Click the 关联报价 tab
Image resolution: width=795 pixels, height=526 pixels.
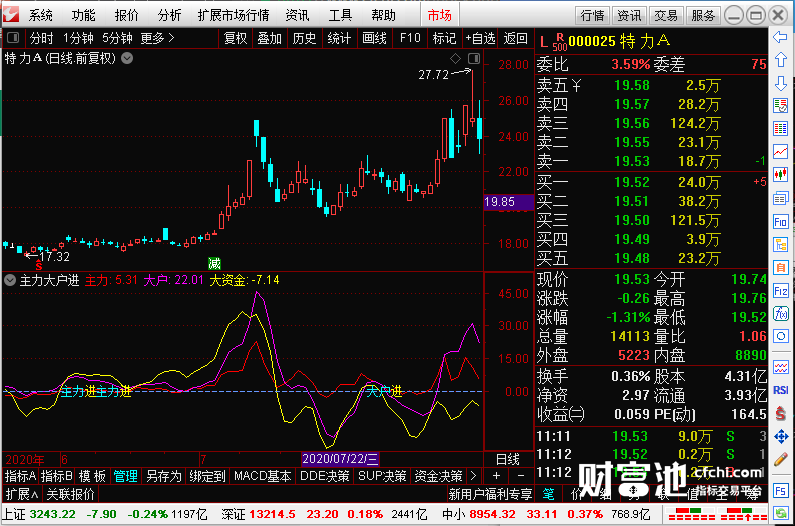point(70,494)
